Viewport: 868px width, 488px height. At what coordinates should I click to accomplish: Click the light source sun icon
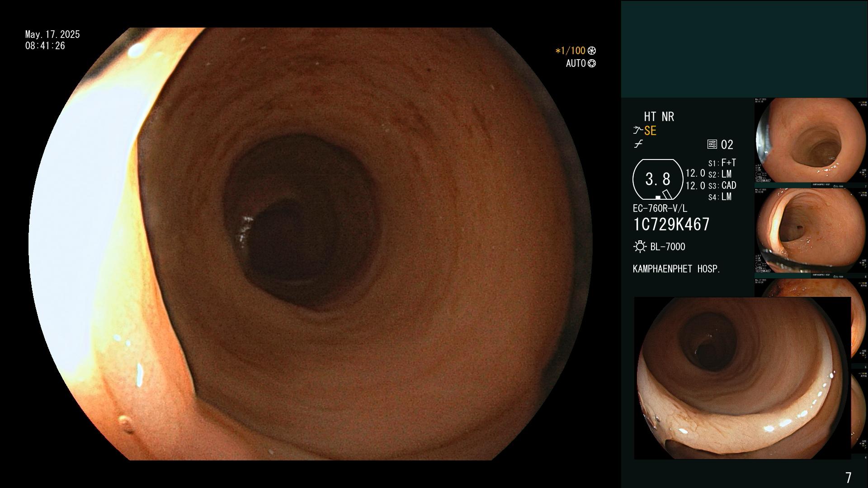pyautogui.click(x=640, y=247)
